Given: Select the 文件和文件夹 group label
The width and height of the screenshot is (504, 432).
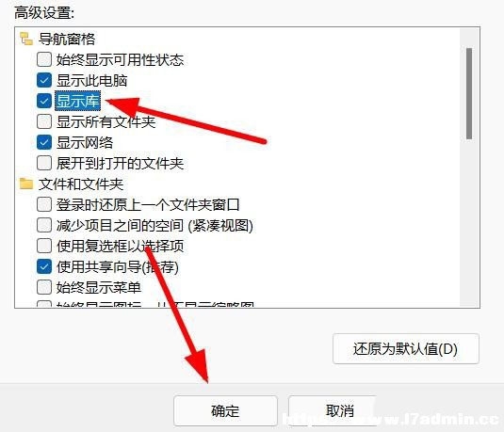Looking at the screenshot, I should coord(81,184).
